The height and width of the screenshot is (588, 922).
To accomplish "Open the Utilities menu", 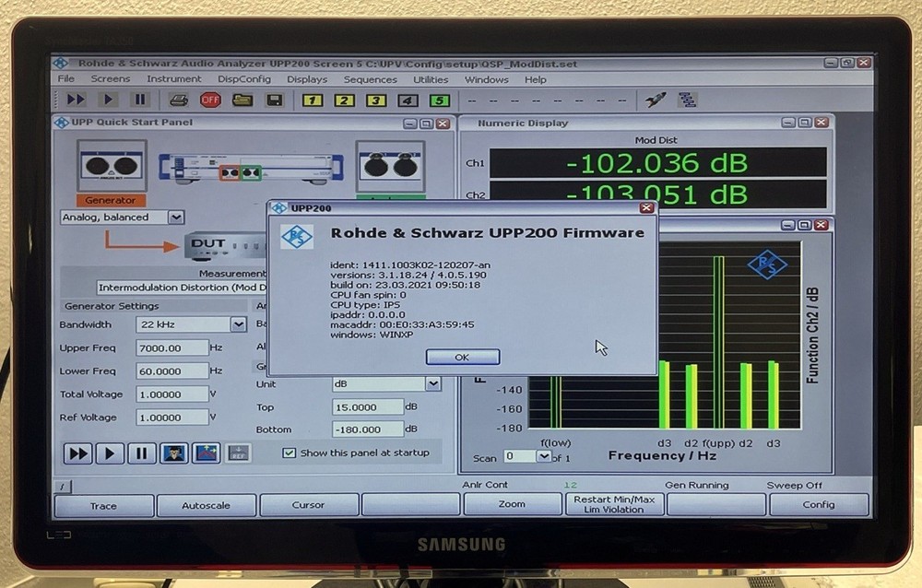I will click(x=430, y=79).
